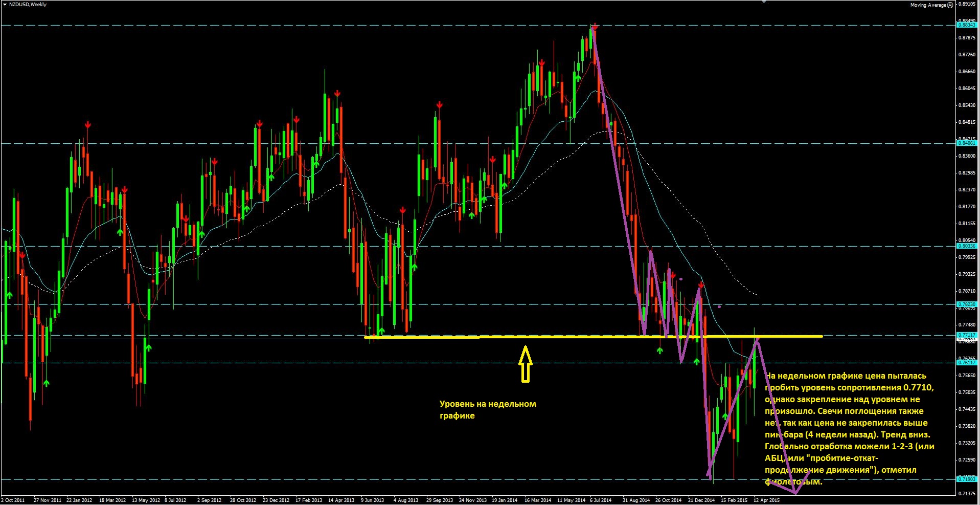Click the 0.73205 price scale value
The image size is (980, 505).
click(x=967, y=443)
